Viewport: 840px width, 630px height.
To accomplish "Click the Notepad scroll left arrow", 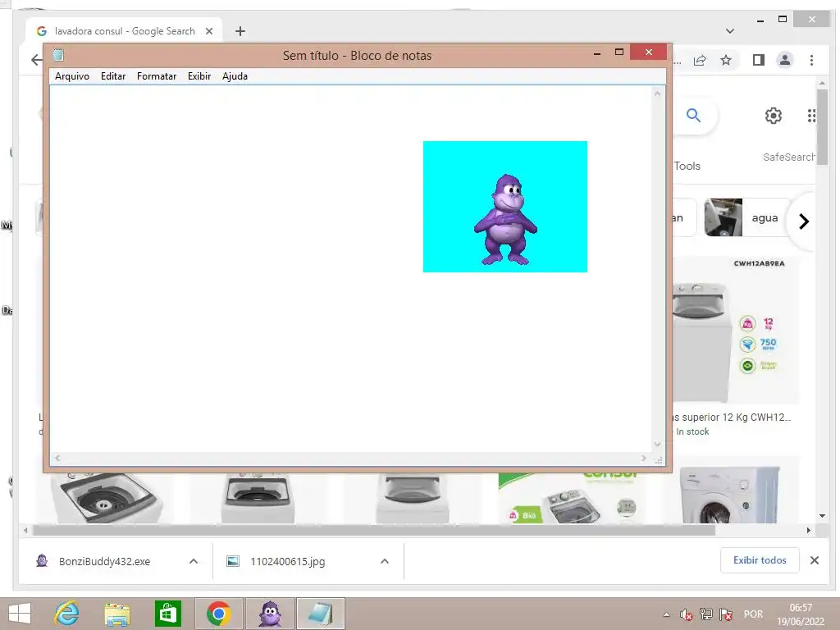I will (x=57, y=458).
